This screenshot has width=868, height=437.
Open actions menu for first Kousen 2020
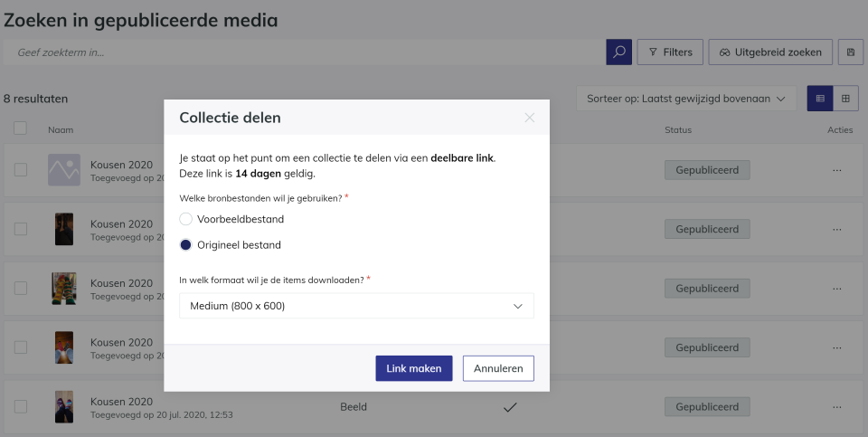(x=837, y=170)
